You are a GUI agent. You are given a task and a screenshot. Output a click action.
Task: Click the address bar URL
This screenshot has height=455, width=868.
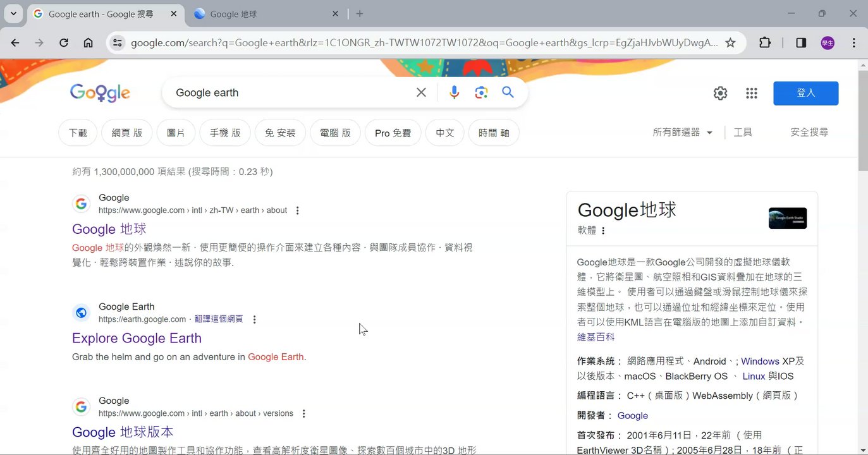[424, 43]
